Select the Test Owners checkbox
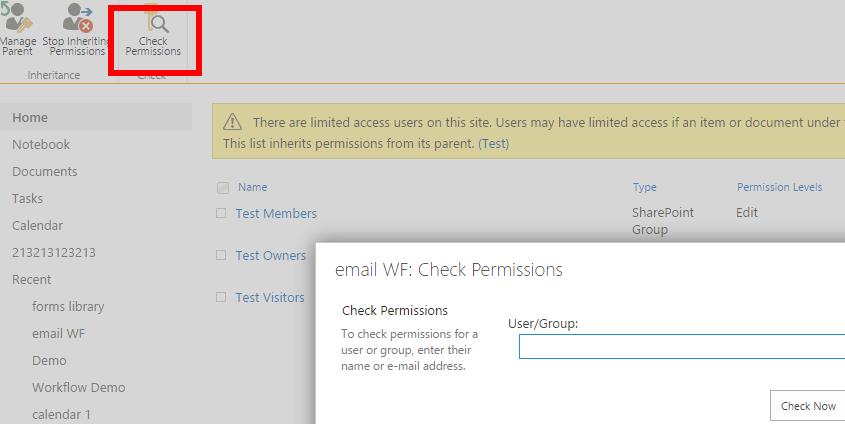Viewport: 845px width, 424px height. click(x=221, y=255)
